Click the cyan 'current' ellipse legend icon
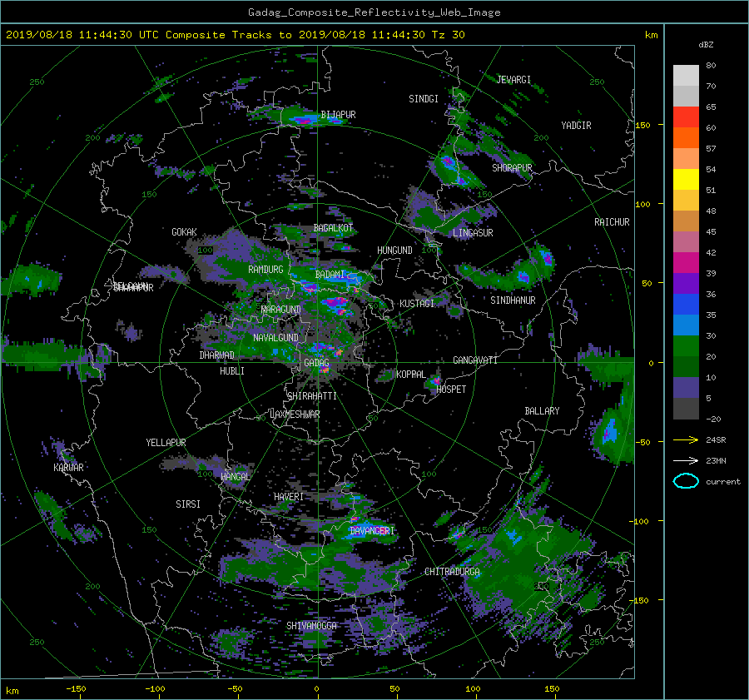This screenshot has width=749, height=700. pos(686,481)
